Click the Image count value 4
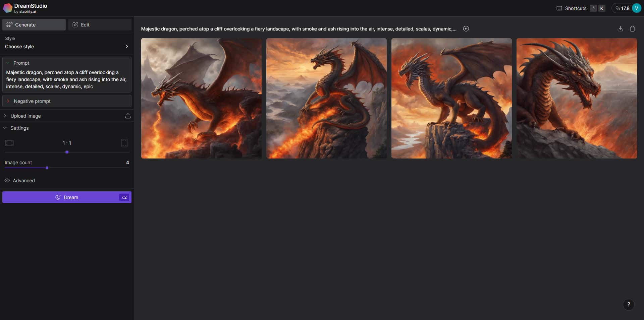644x320 pixels. point(127,163)
